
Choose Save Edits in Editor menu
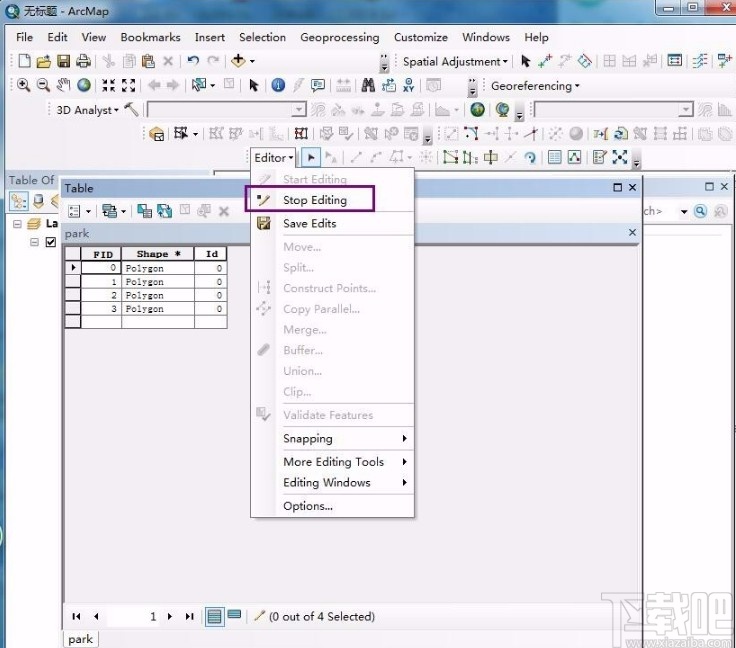(334, 223)
